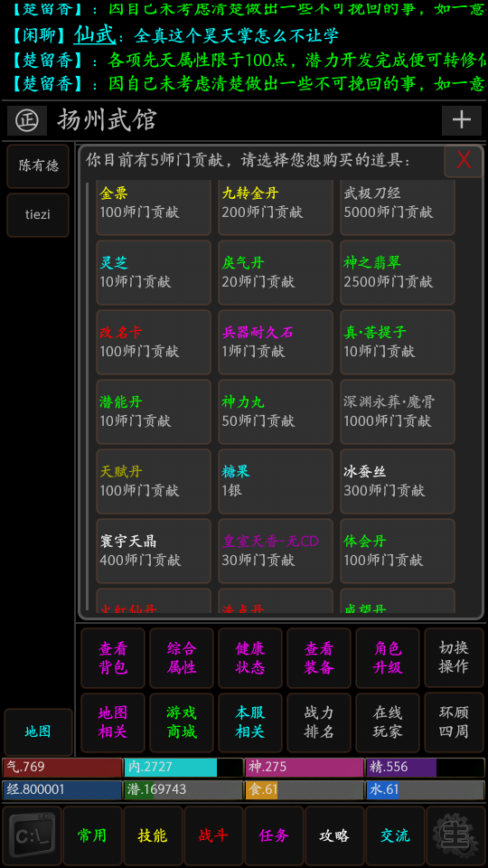Buy the 体会丹 item

coord(398,551)
